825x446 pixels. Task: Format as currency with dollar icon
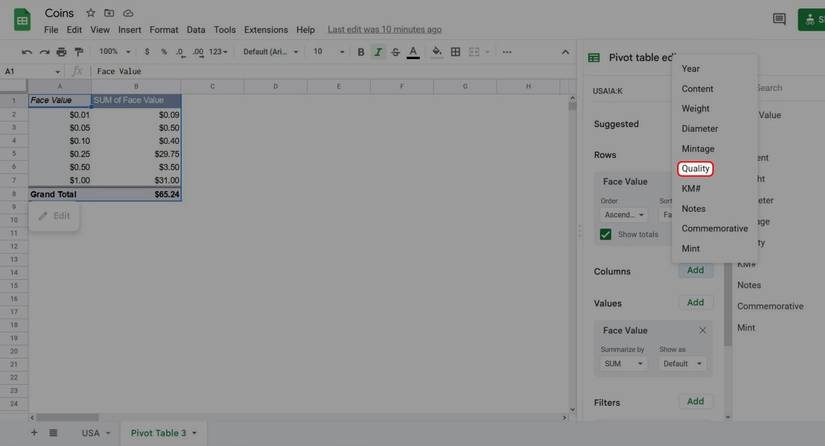(x=147, y=52)
